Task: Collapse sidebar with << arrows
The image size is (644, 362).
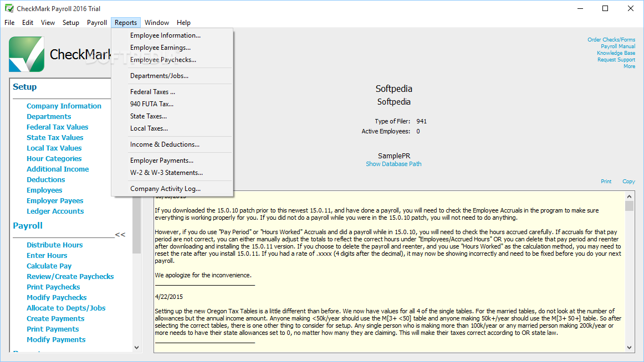Action: click(x=120, y=235)
